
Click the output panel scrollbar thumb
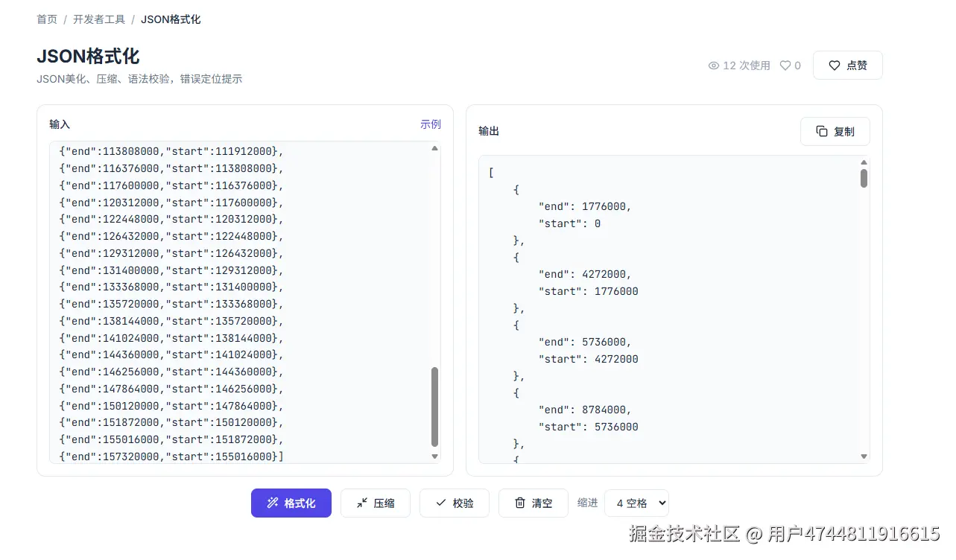[x=864, y=178]
